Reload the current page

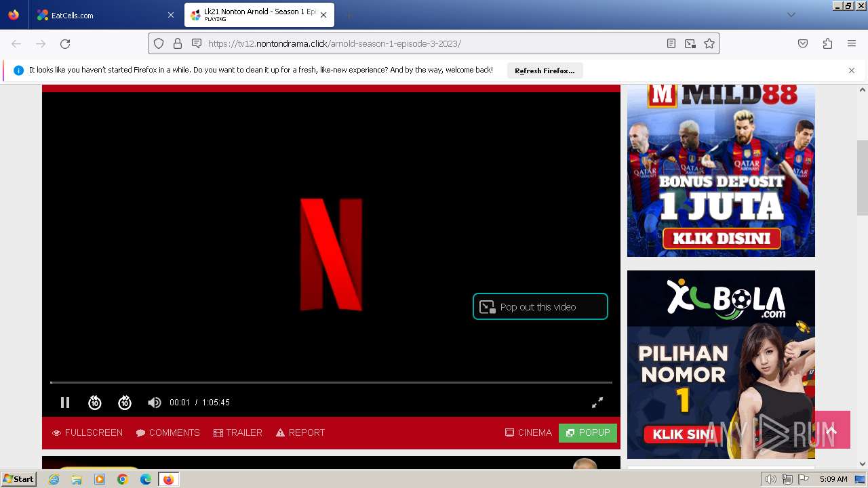65,43
